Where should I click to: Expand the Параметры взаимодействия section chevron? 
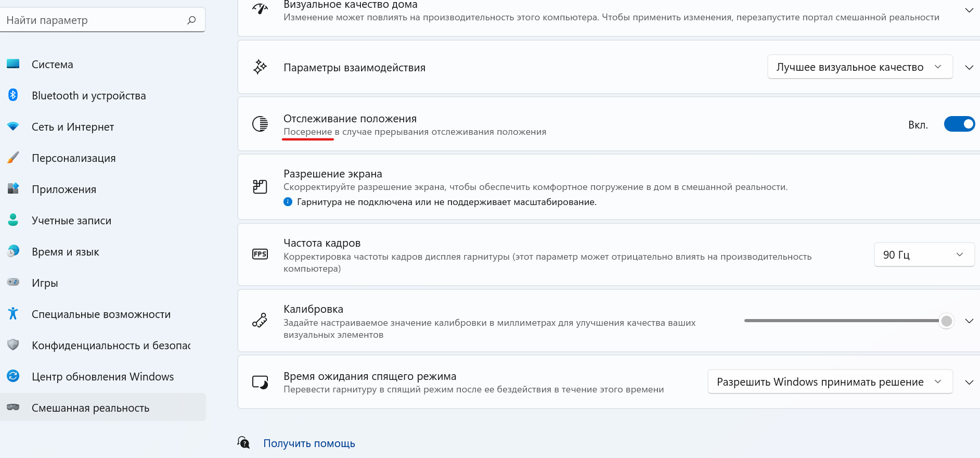click(x=969, y=68)
